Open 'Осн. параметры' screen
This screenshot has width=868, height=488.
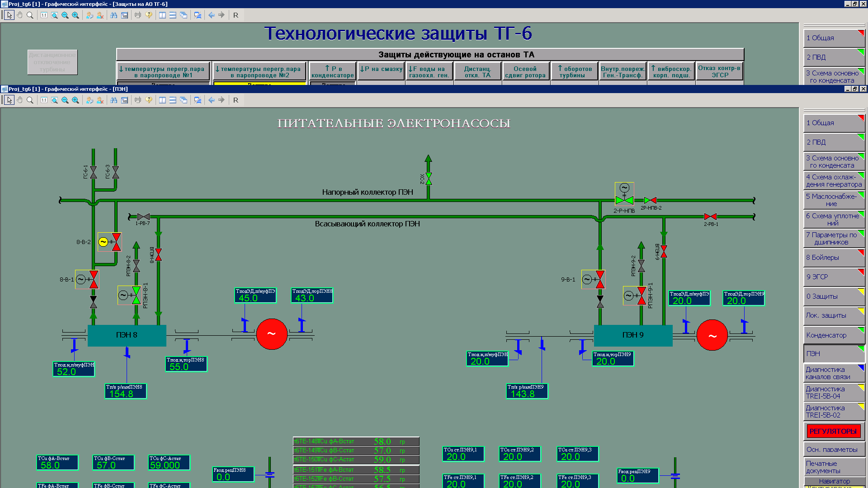click(x=834, y=450)
